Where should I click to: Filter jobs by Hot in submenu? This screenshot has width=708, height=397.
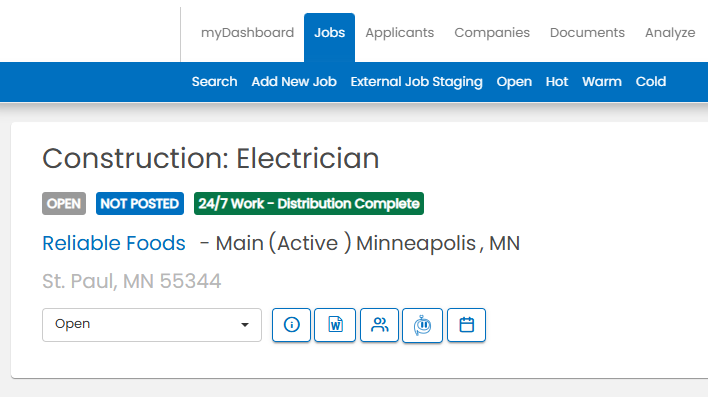click(557, 82)
